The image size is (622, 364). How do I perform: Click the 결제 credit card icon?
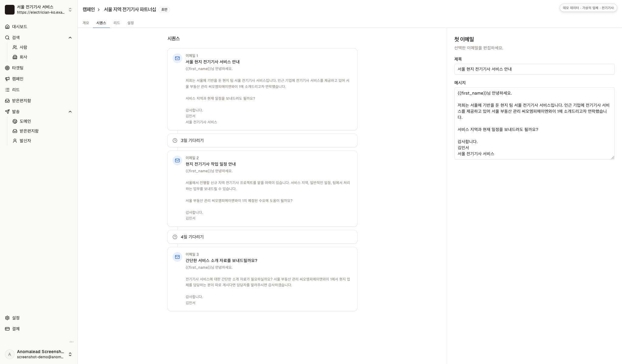[7, 329]
